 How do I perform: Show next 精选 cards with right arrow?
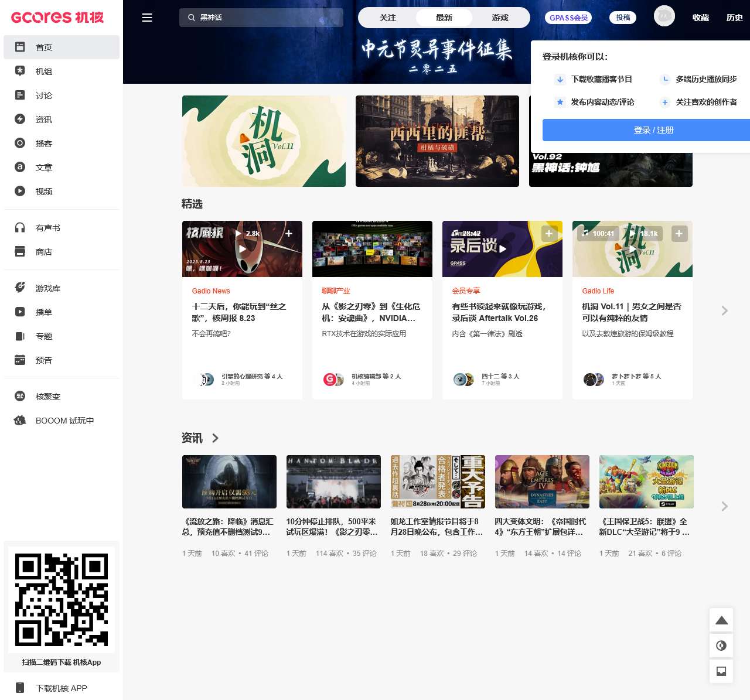(724, 310)
